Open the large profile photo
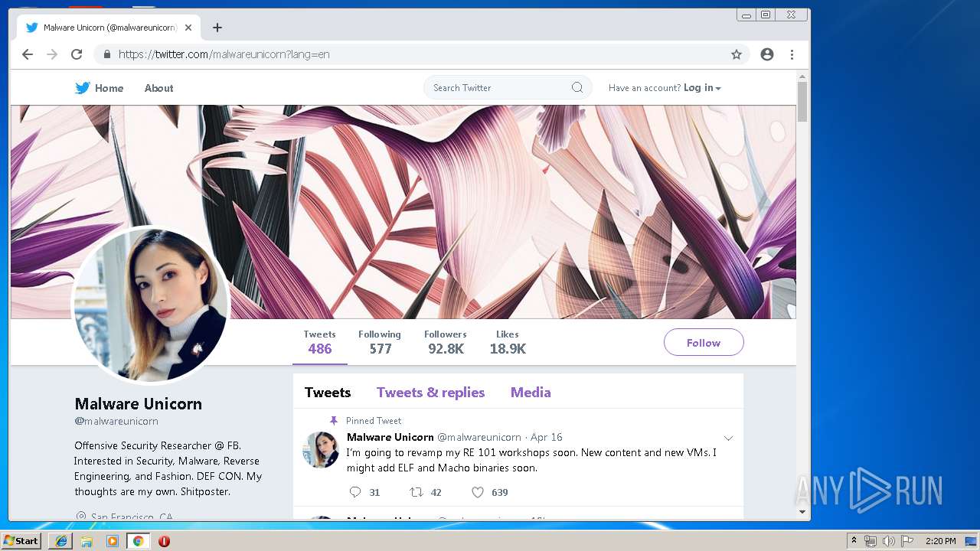Screen dimensions: 980x551 click(151, 304)
